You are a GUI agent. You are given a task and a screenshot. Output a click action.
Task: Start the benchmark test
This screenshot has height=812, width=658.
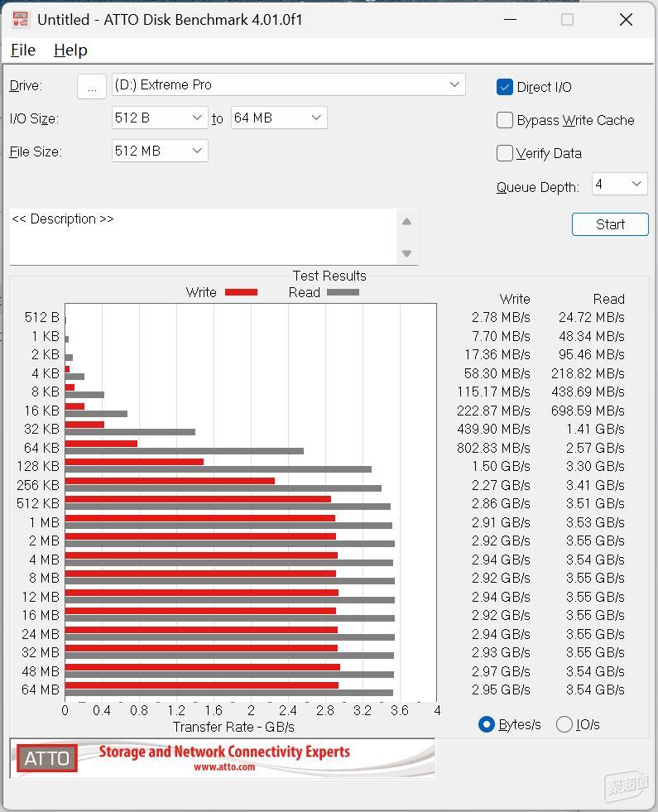[x=610, y=224]
